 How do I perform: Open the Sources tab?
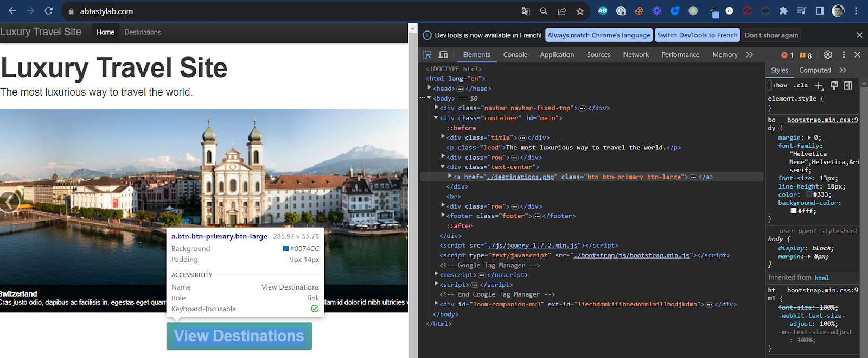tap(598, 55)
